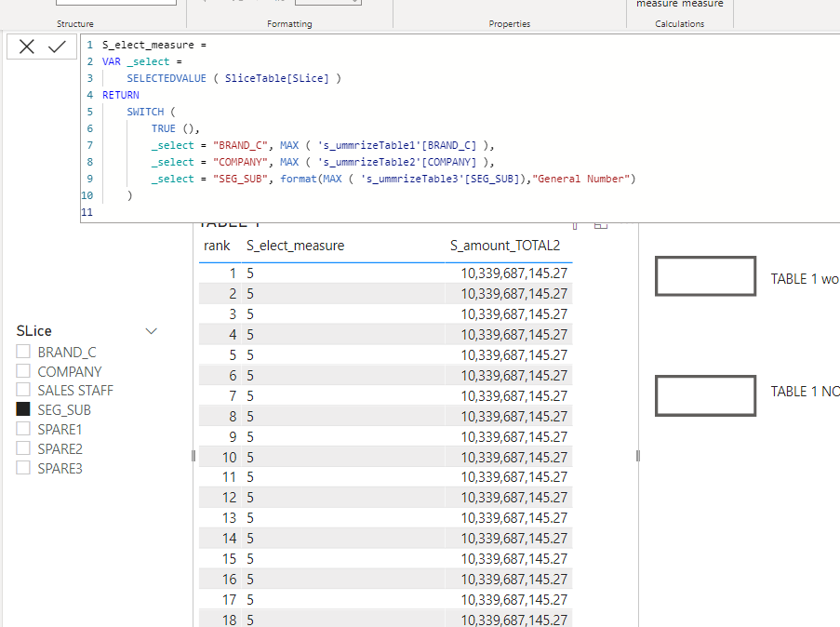The width and height of the screenshot is (840, 627).
Task: Commit the formula with checkmark icon
Action: 57,47
